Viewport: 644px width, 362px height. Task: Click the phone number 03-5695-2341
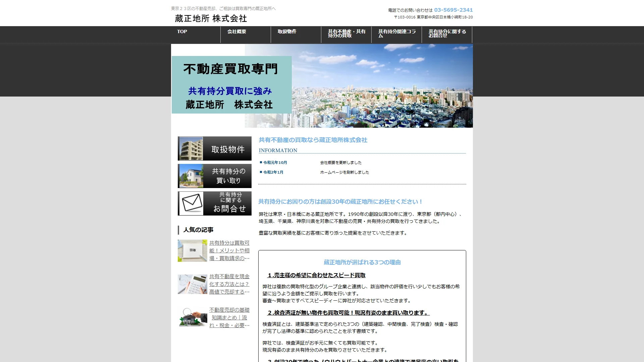453,10
